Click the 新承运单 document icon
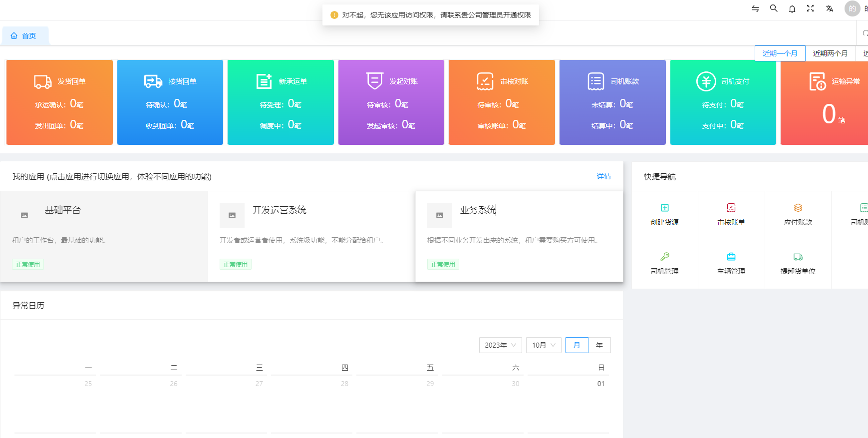868x438 pixels. pyautogui.click(x=264, y=81)
